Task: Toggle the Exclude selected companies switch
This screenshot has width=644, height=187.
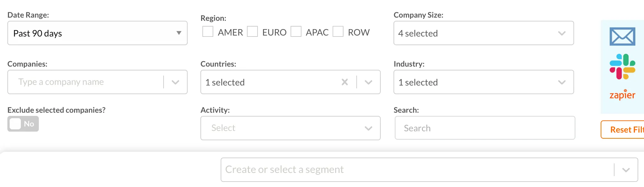Action: click(x=23, y=124)
